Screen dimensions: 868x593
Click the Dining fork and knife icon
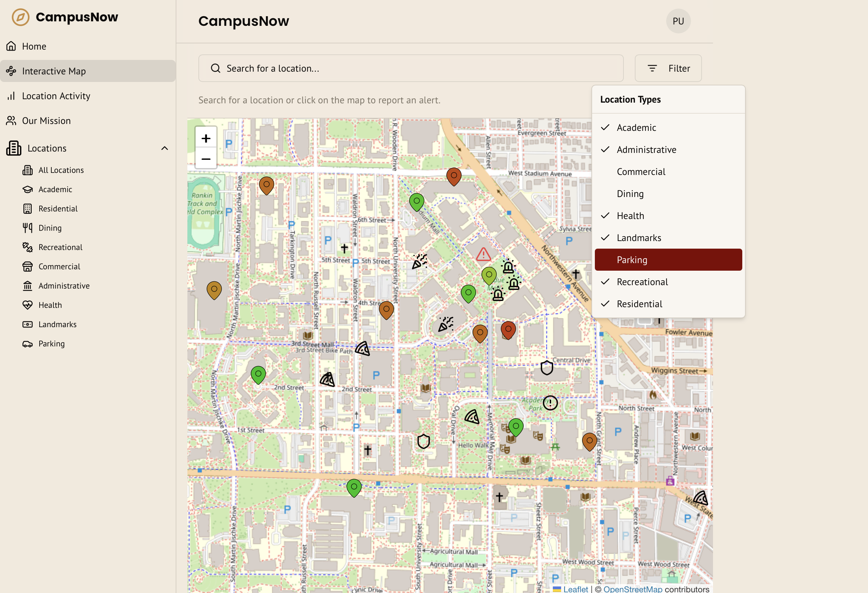27,228
